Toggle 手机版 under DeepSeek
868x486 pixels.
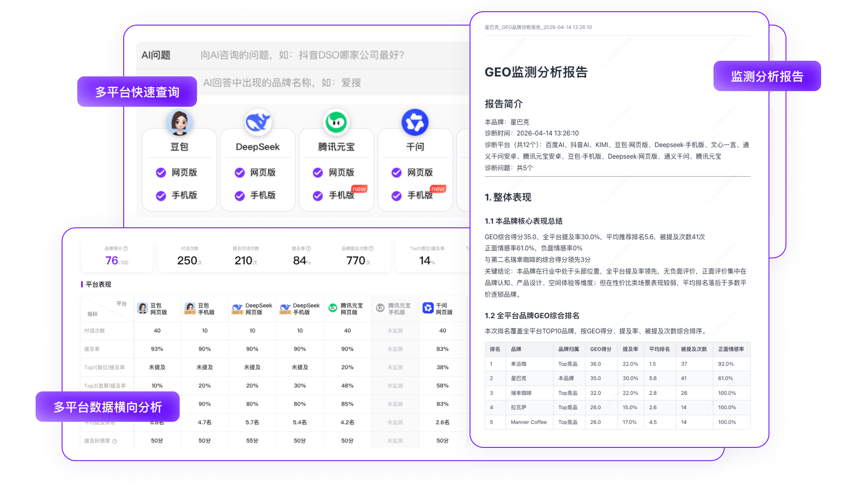pyautogui.click(x=239, y=196)
